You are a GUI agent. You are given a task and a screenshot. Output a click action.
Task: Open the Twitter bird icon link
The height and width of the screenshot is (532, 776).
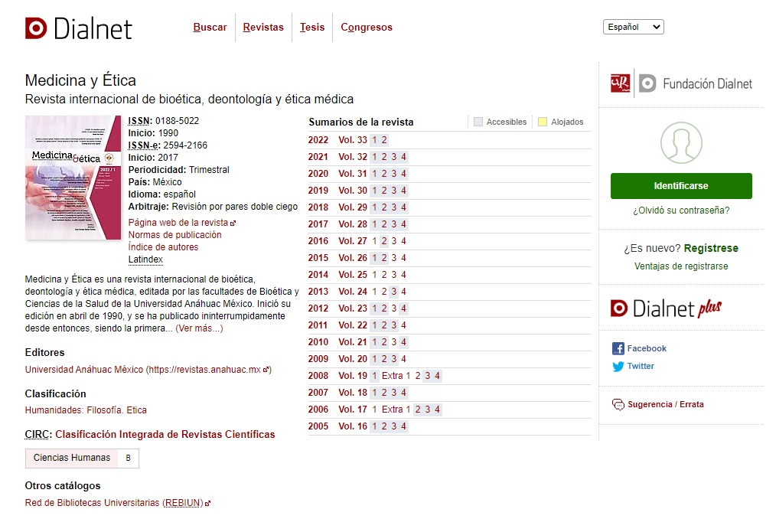618,367
